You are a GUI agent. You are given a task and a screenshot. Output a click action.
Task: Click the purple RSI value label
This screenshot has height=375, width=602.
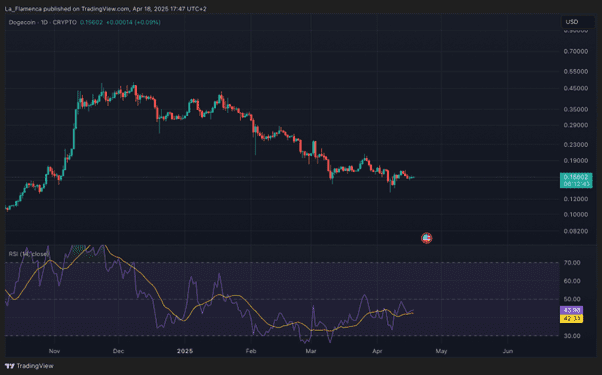click(x=571, y=310)
